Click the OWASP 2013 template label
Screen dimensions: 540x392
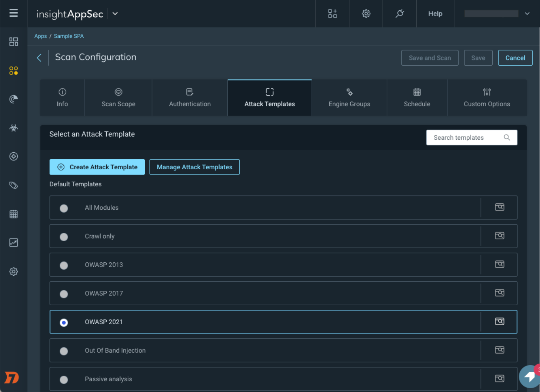coord(104,265)
